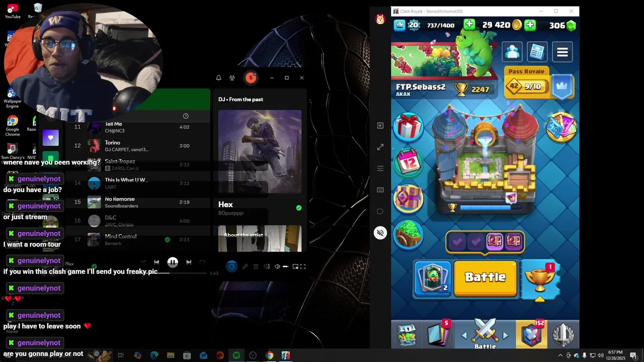Sort by the duration clock column header
Image resolution: width=644 pixels, height=362 pixels.
[x=186, y=116]
